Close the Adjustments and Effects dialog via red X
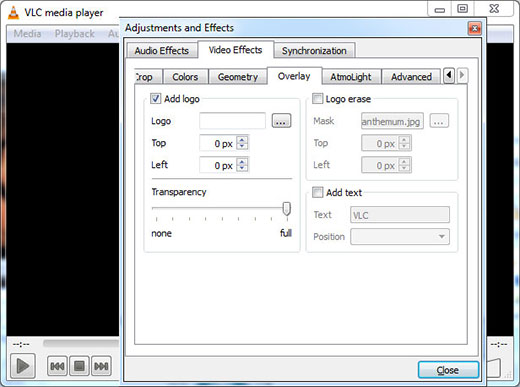520x387 pixels. point(475,28)
